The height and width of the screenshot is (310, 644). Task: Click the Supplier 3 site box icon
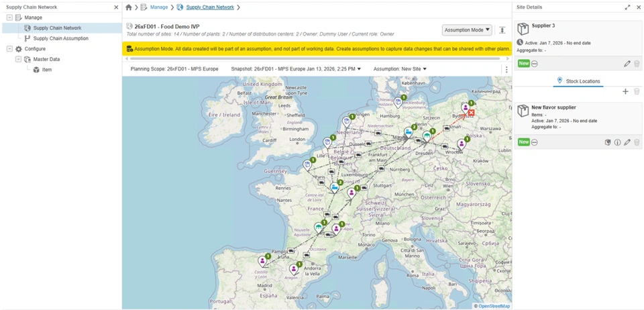pos(523,29)
